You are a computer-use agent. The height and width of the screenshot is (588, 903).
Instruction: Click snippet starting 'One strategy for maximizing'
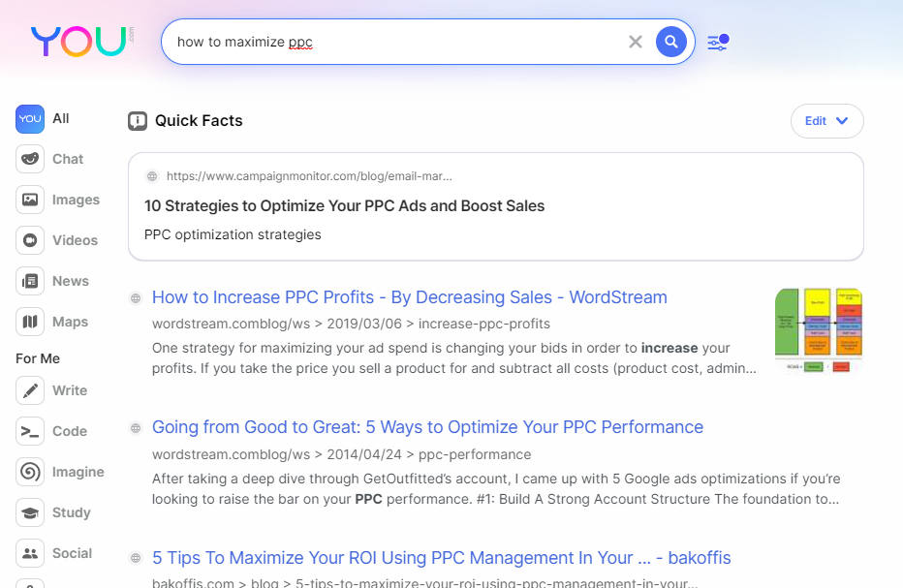pyautogui.click(x=453, y=358)
